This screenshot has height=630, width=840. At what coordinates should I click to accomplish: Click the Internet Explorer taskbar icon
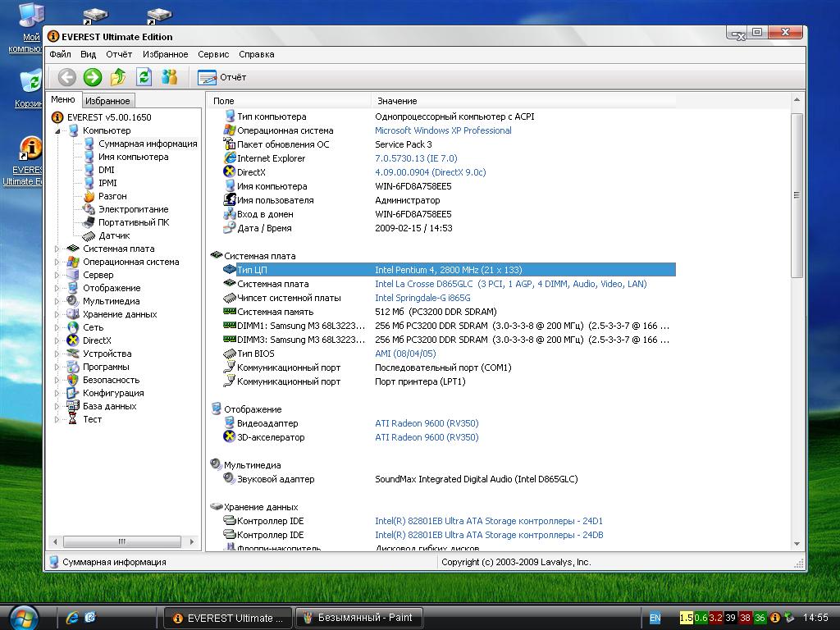(72, 617)
